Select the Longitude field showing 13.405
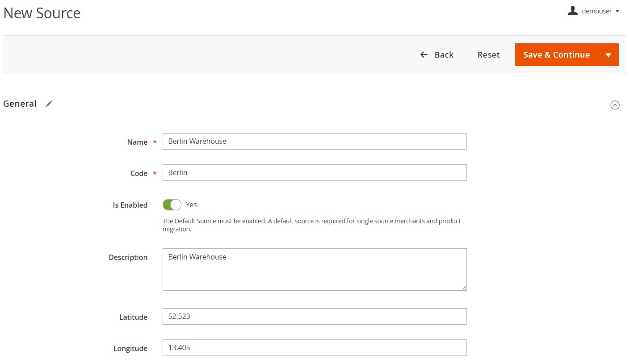This screenshot has height=364, width=630. click(315, 347)
